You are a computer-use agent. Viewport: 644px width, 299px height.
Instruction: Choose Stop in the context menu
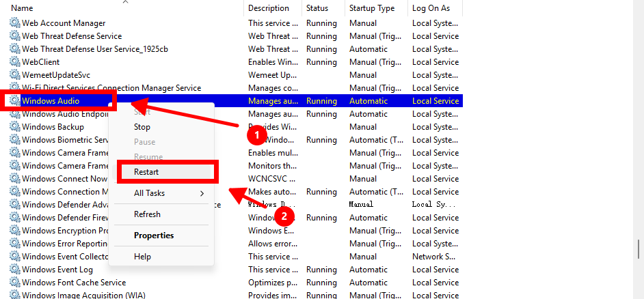142,127
